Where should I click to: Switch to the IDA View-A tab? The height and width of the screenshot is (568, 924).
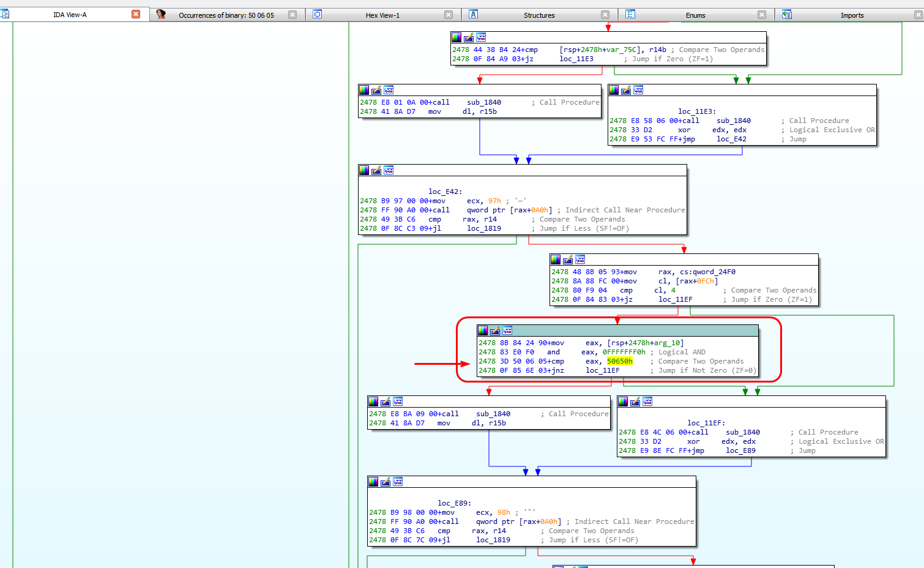[70, 15]
